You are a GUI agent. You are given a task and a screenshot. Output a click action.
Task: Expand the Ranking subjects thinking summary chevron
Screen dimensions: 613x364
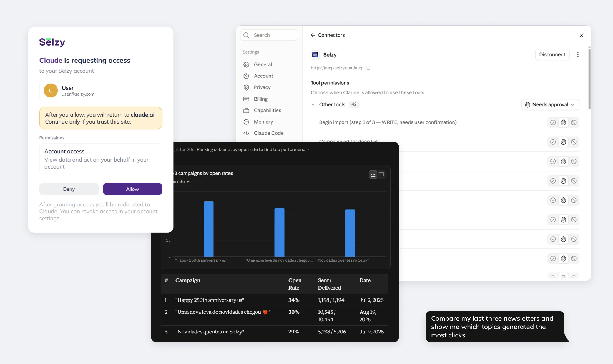click(x=308, y=150)
